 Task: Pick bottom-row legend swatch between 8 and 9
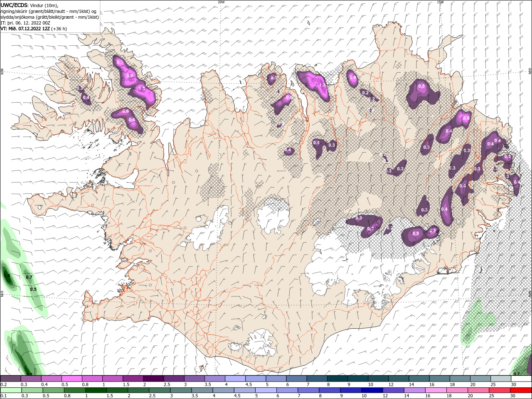(329, 390)
